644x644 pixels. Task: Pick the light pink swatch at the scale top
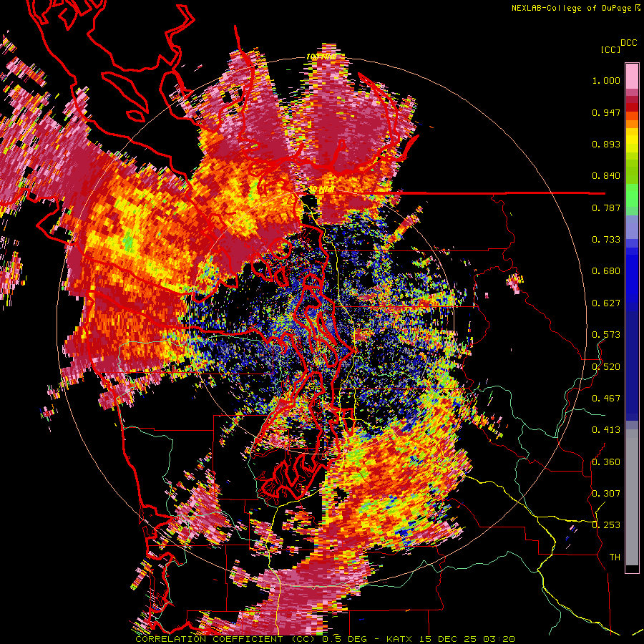click(x=632, y=76)
